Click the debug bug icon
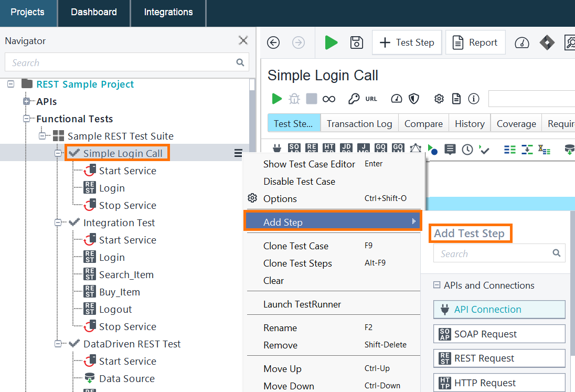 (294, 98)
